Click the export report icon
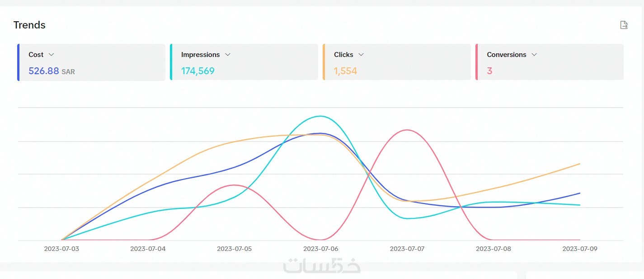This screenshot has height=279, width=644. point(624,25)
